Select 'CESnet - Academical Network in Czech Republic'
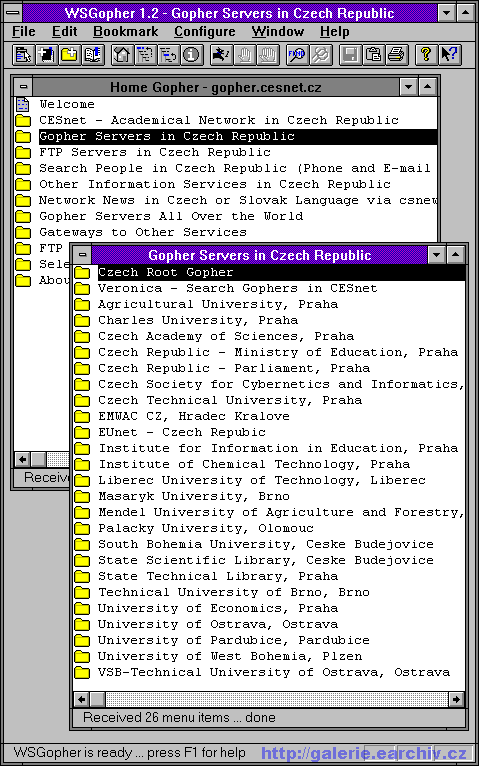Screen dimensions: 479x766 219,120
